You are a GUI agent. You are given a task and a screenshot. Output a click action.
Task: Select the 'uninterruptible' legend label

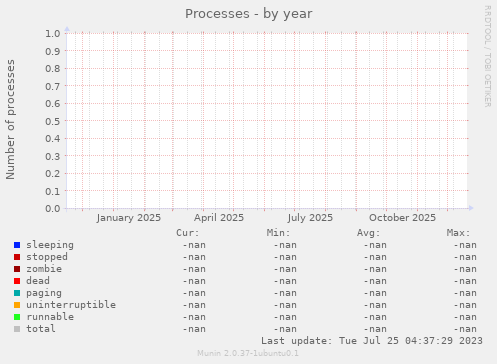(x=71, y=305)
